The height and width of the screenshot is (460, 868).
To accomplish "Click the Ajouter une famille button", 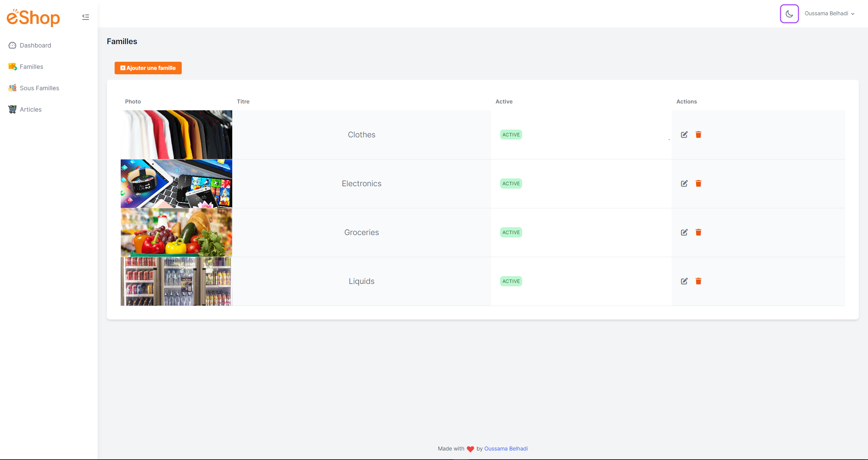I will tap(148, 68).
